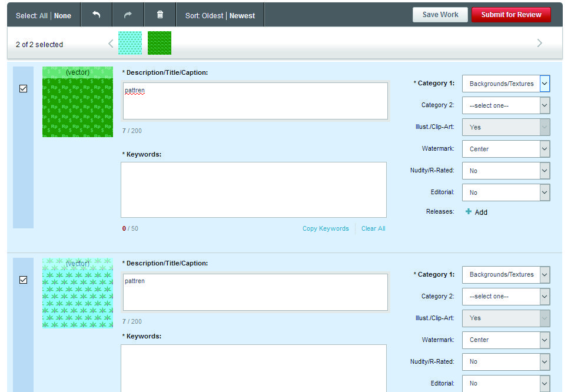Click Copy Keywords link
Viewport: 571px width, 392px height.
(326, 228)
